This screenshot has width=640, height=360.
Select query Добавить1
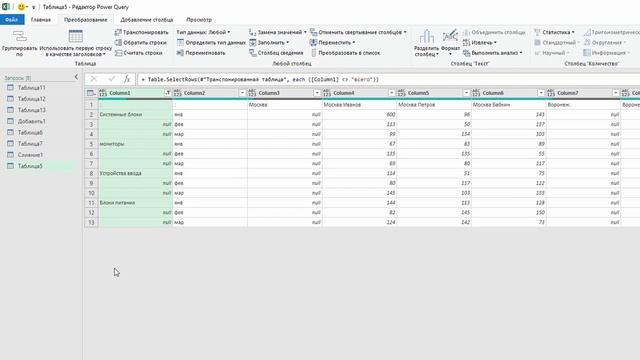[31, 121]
